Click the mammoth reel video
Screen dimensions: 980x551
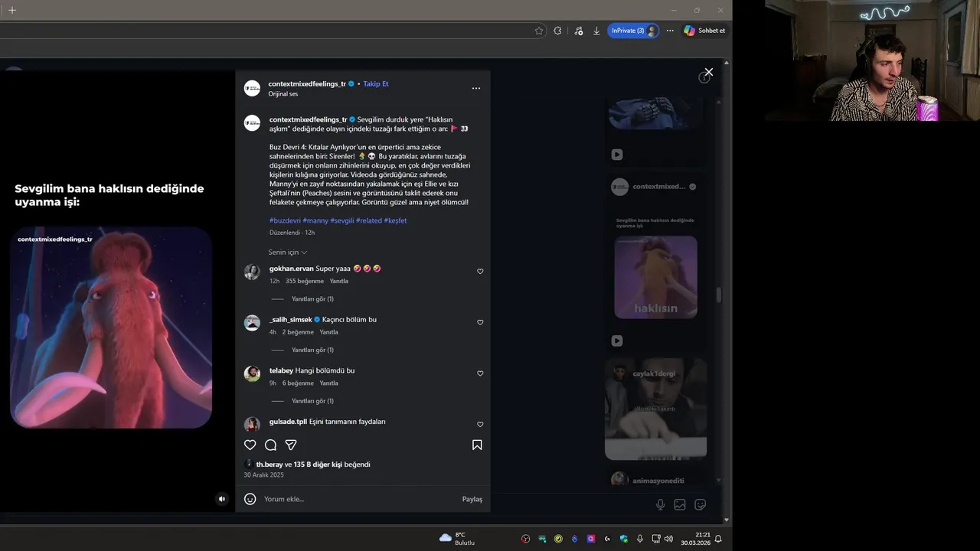pyautogui.click(x=110, y=328)
